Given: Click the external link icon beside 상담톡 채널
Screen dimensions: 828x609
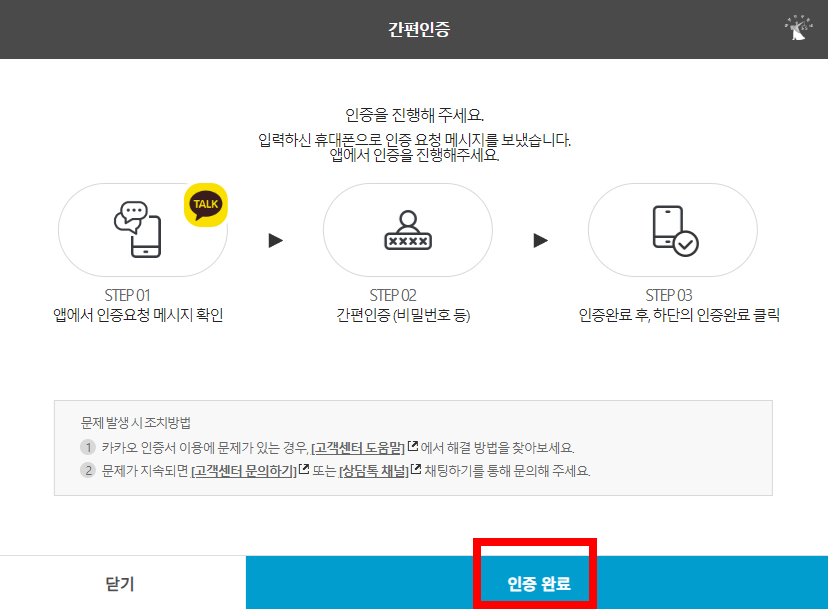Looking at the screenshot, I should click(413, 470).
